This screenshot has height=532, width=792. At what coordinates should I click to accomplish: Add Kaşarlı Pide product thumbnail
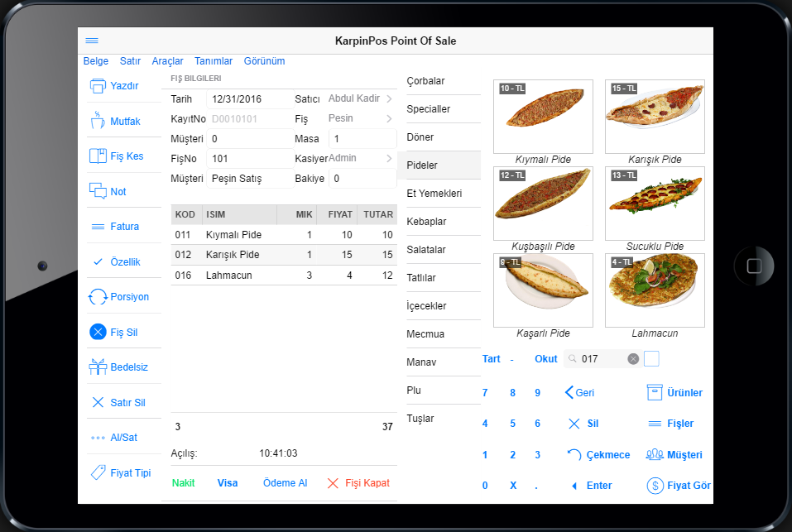(543, 290)
